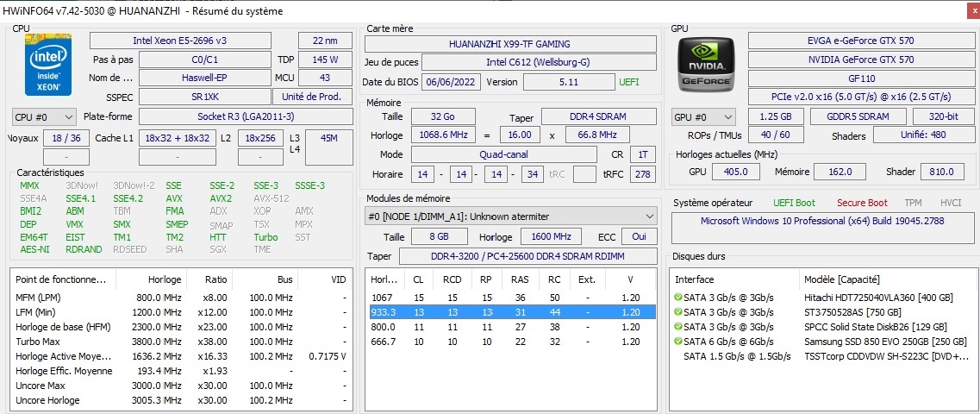
Task: Click the HUANANZHI X99-TF GAMING motherboard field
Action: point(509,44)
